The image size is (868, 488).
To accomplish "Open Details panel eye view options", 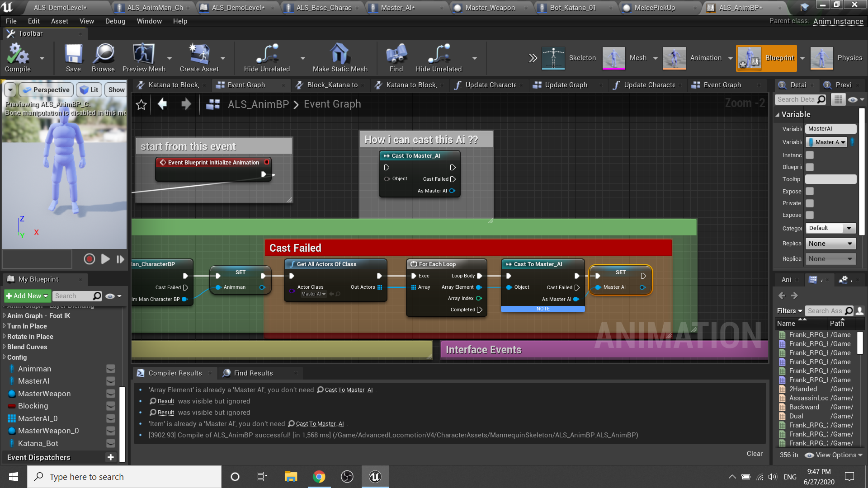I will 855,99.
